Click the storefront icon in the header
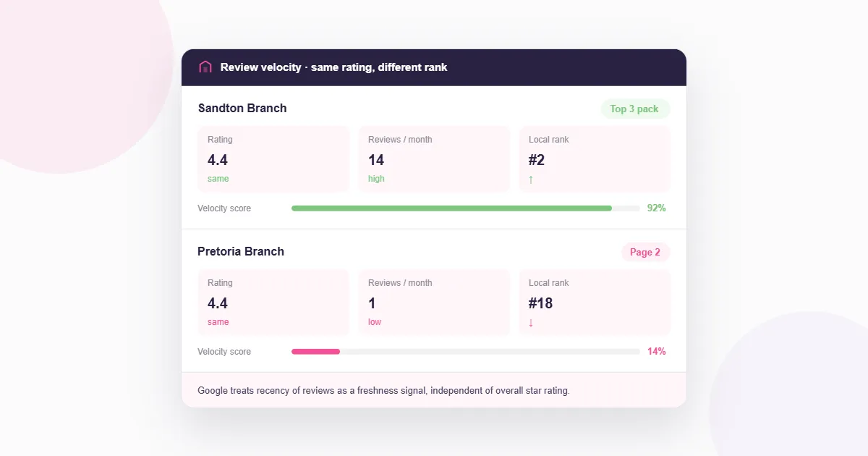The height and width of the screenshot is (456, 868). coord(205,67)
